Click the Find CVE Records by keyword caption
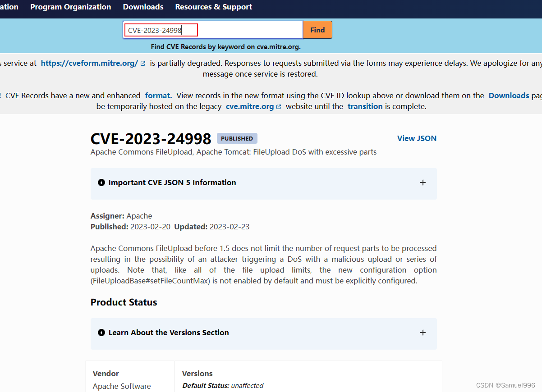The height and width of the screenshot is (392, 542). pos(226,47)
